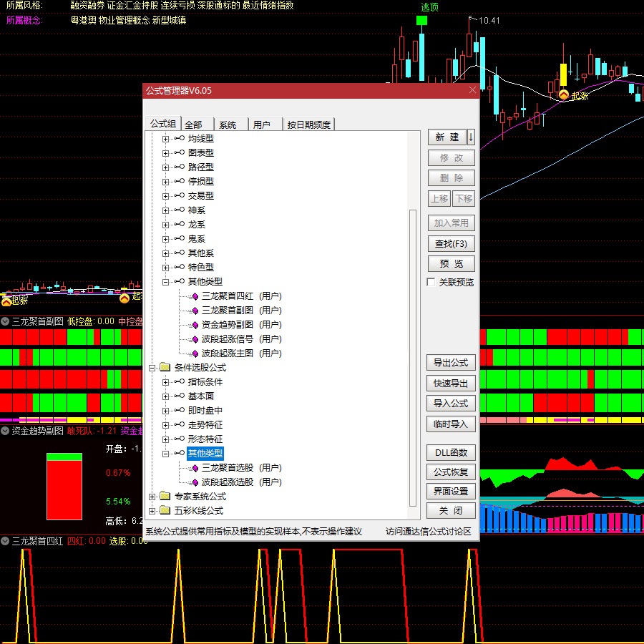Click the link icon beside 均线型
This screenshot has width=644, height=644.
[179, 139]
